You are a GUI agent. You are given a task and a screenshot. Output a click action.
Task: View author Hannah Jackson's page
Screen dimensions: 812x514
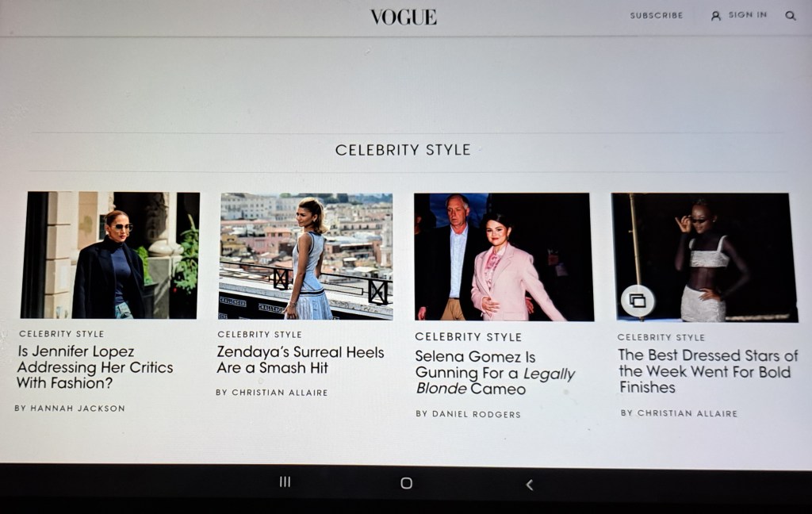[70, 409]
